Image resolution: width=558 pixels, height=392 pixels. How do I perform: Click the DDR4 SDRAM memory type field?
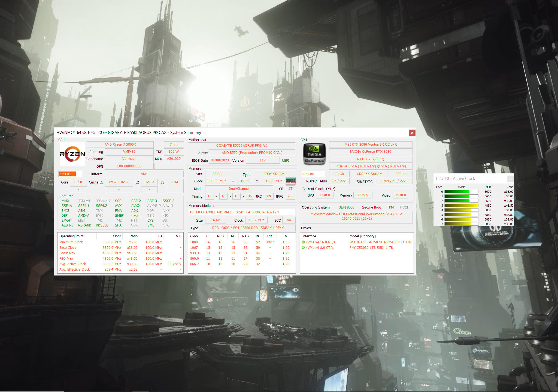click(274, 174)
